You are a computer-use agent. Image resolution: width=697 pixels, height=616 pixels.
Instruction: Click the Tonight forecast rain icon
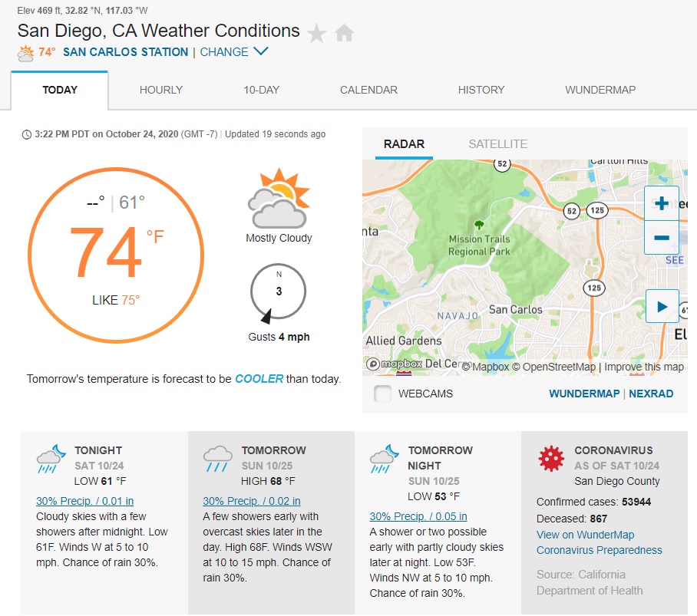click(51, 459)
